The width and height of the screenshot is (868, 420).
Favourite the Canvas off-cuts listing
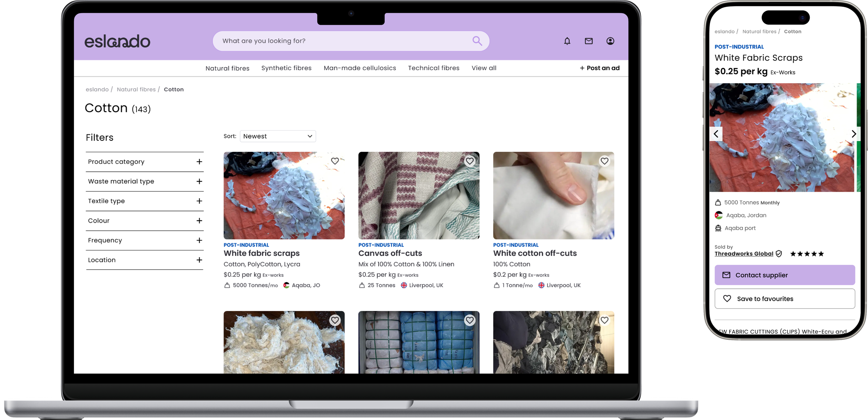point(469,161)
